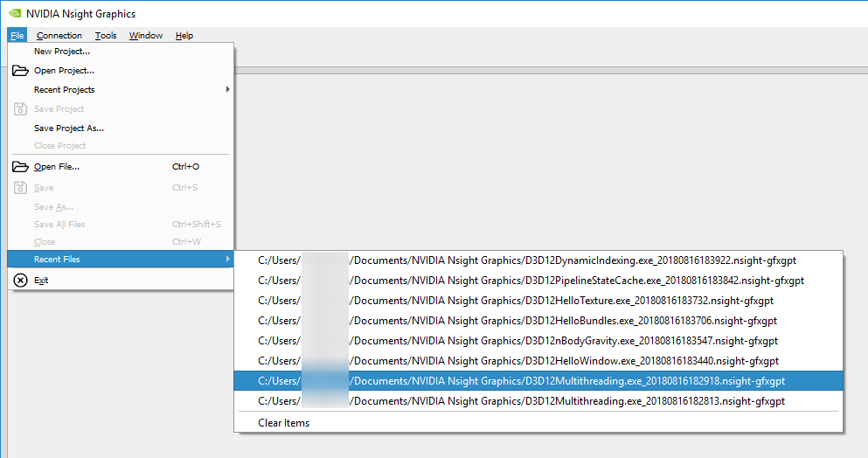The image size is (868, 458).
Task: Click Clear Items in recent files list
Action: (283, 423)
